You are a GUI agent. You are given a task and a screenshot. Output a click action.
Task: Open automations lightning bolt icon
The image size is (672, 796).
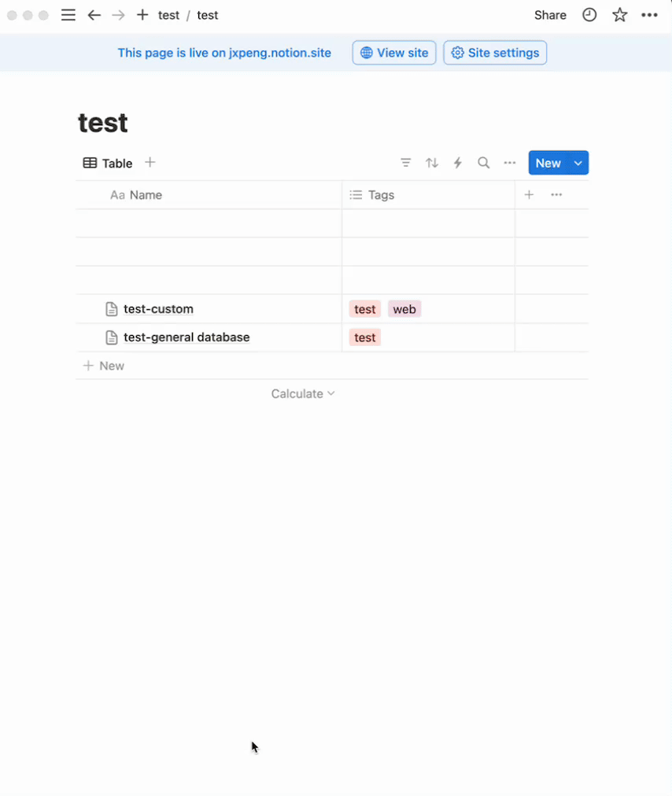coord(458,163)
